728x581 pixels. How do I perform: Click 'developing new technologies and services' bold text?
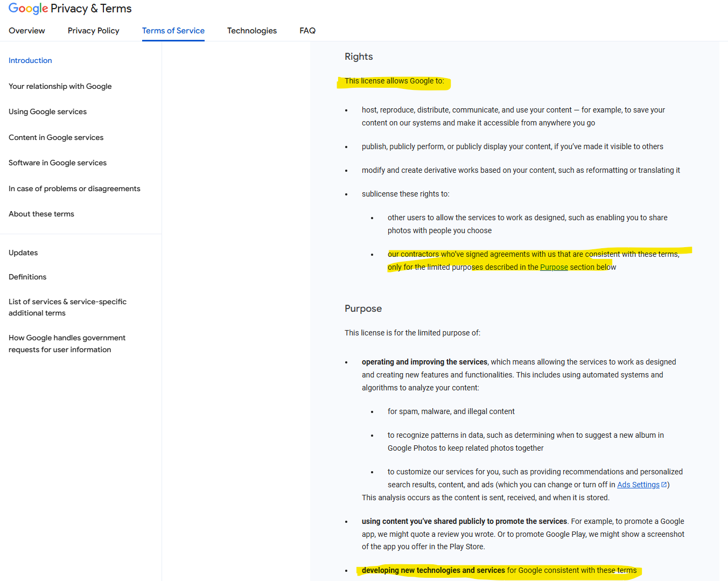[x=433, y=570]
